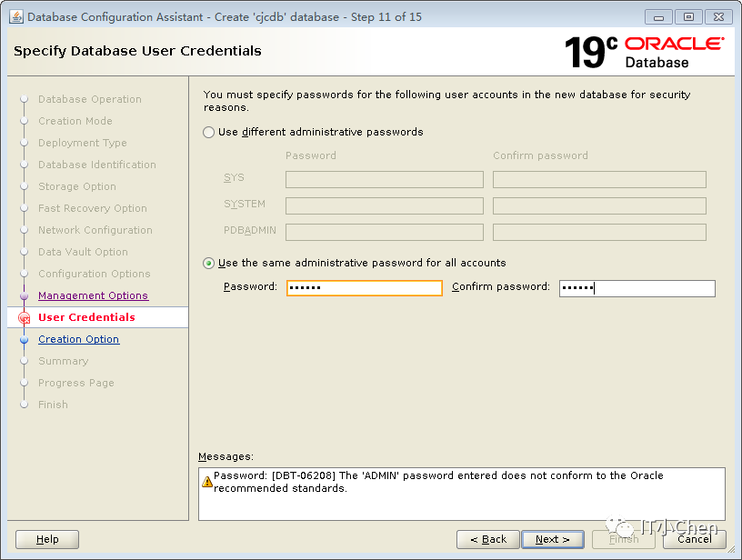This screenshot has height=560, width=742.
Task: Close the Database Configuration Assistant window
Action: point(718,17)
